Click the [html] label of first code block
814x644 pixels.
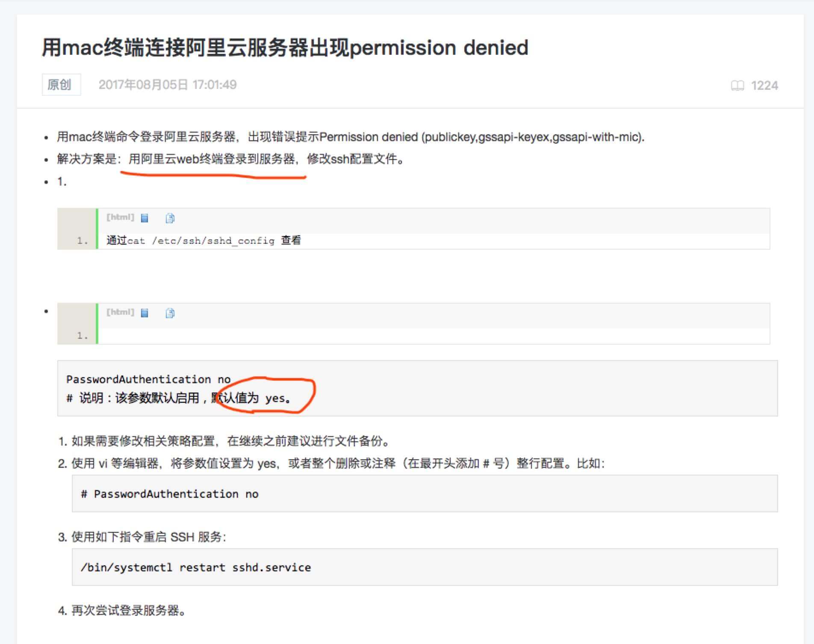(120, 217)
